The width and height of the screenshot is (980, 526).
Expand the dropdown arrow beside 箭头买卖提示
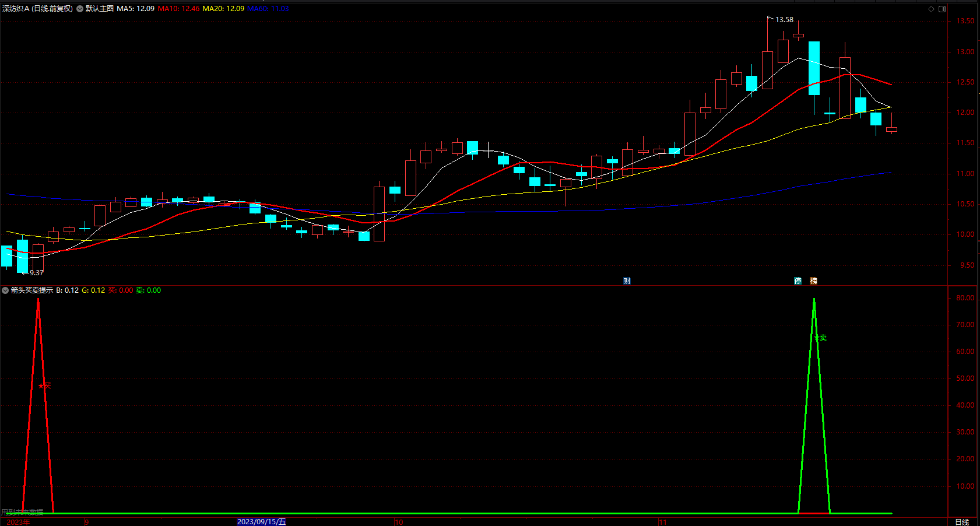pos(5,290)
